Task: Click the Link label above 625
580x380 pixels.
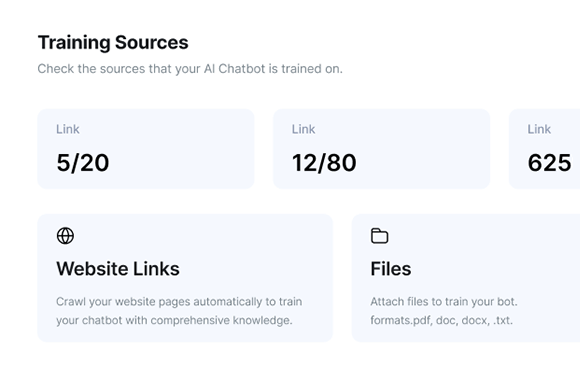Action: (539, 129)
